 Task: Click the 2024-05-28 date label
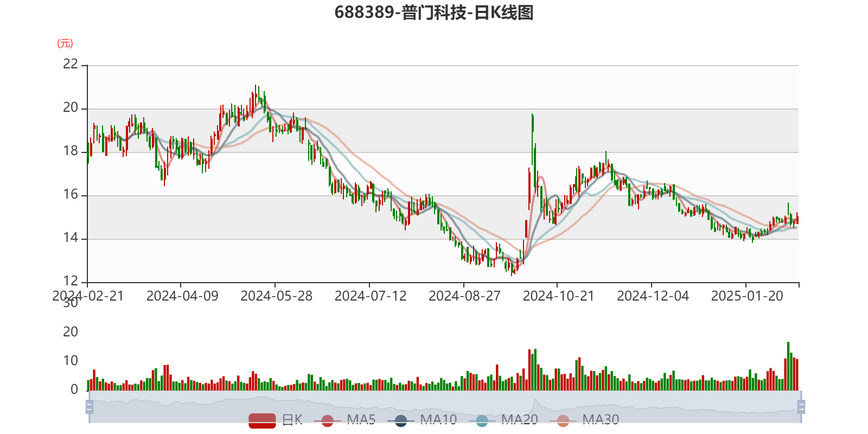pos(276,296)
